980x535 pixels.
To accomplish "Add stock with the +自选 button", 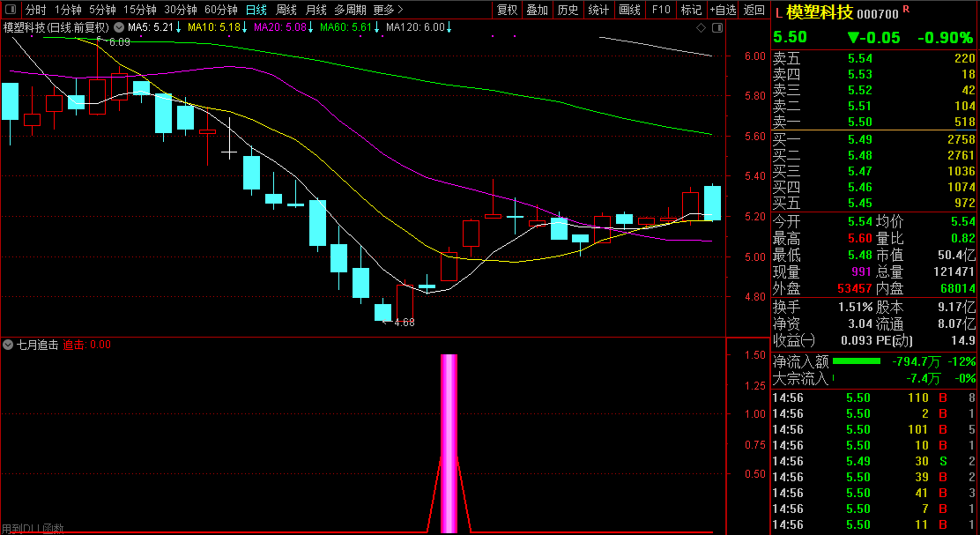I will 723,10.
